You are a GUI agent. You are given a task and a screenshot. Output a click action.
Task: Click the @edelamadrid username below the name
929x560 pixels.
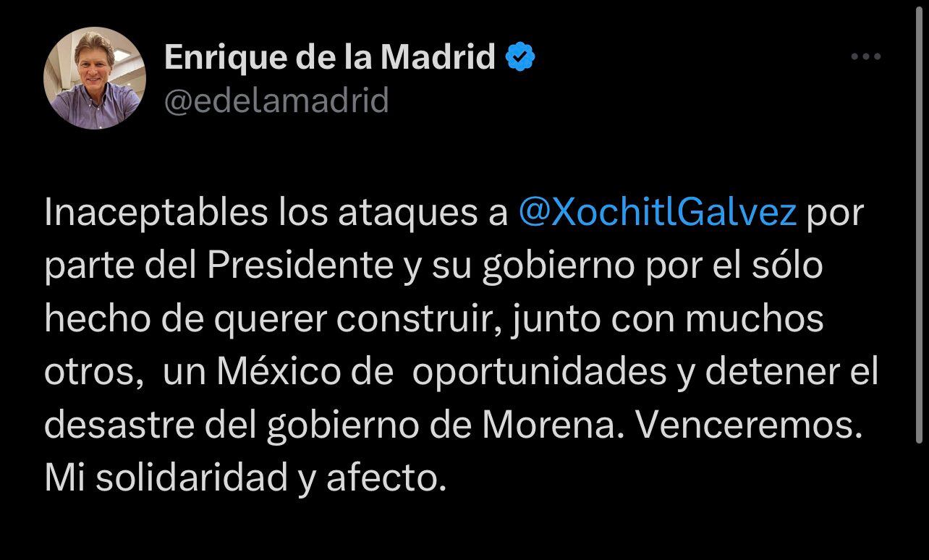click(277, 101)
